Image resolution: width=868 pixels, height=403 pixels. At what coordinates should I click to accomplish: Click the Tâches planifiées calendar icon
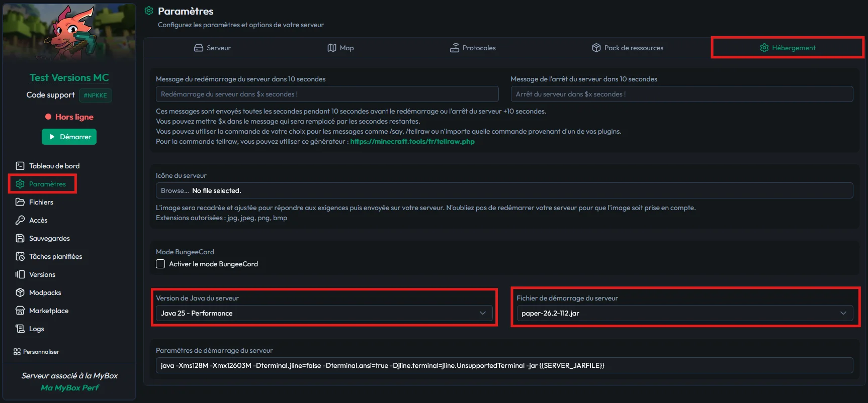click(20, 256)
